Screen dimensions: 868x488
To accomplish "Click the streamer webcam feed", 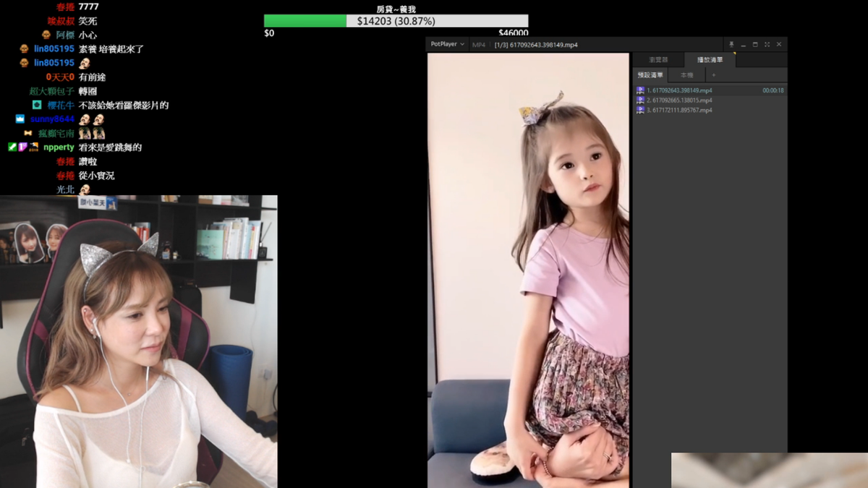I will [139, 341].
